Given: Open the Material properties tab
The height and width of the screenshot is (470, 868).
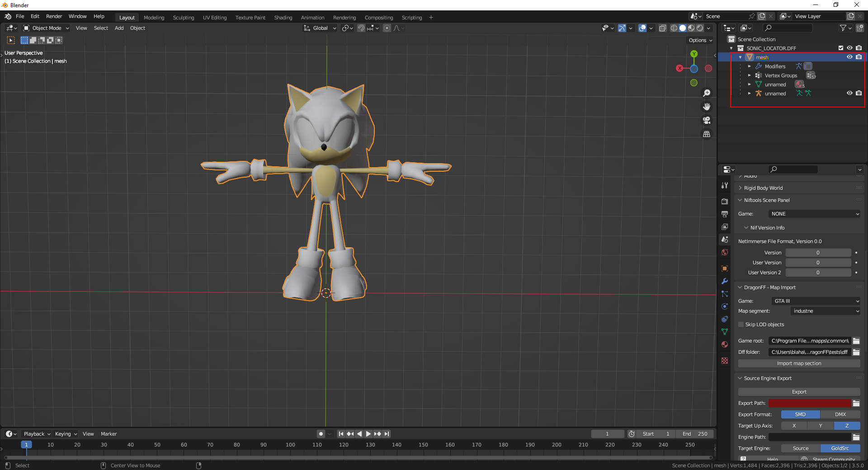Looking at the screenshot, I should point(725,344).
